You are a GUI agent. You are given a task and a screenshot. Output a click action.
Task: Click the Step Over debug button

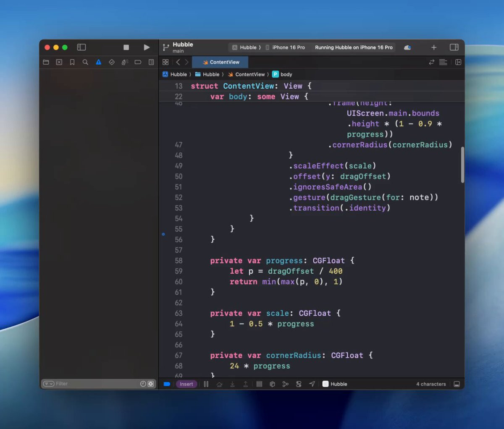click(x=219, y=384)
